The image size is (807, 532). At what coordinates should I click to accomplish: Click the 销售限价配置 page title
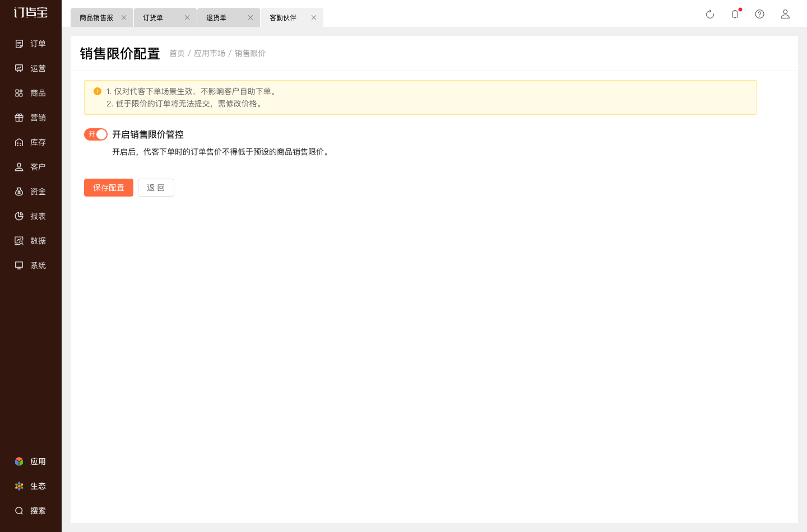point(120,53)
